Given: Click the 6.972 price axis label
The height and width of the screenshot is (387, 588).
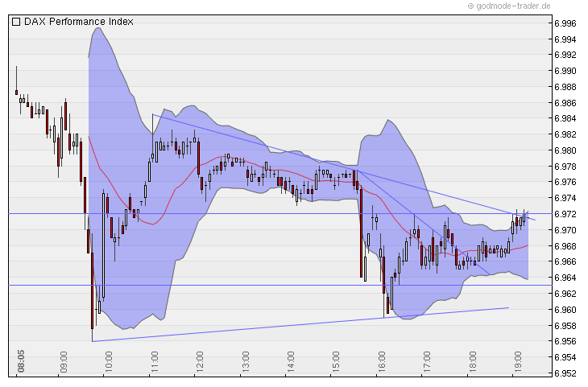Looking at the screenshot, I should (x=565, y=214).
